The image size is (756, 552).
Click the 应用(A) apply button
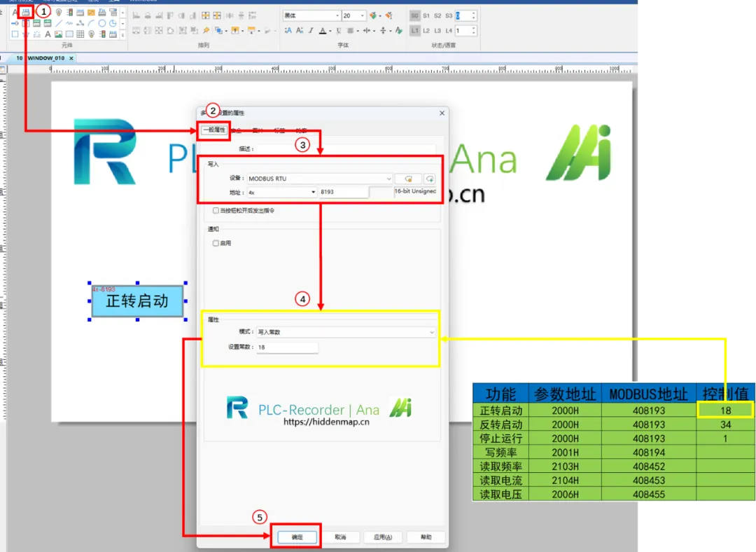(x=383, y=537)
